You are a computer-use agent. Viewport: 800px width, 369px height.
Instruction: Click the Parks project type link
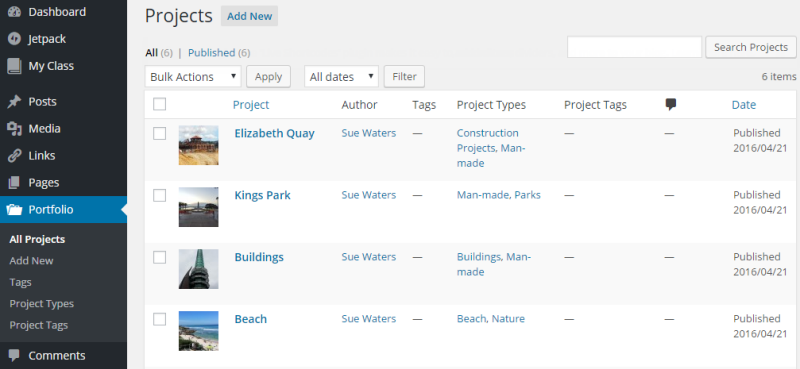(x=528, y=194)
